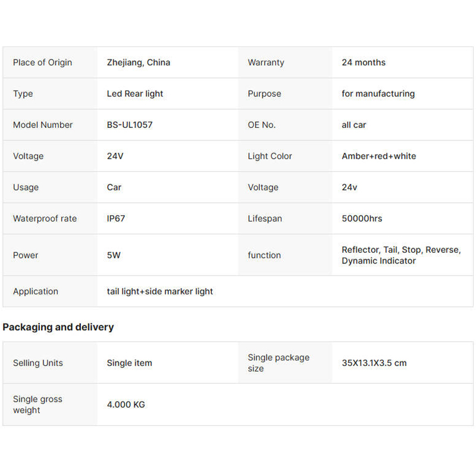Select the 'Amber+red+white' color value
Image resolution: width=476 pixels, height=476 pixels.
[378, 156]
